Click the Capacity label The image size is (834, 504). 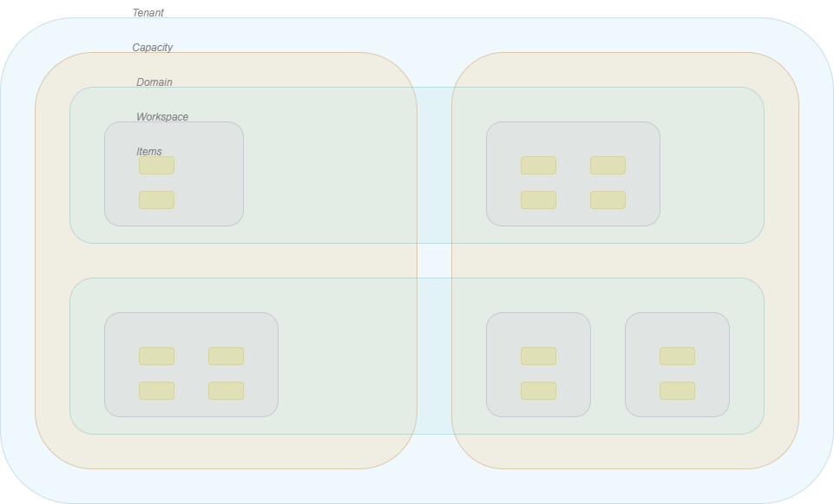click(152, 47)
